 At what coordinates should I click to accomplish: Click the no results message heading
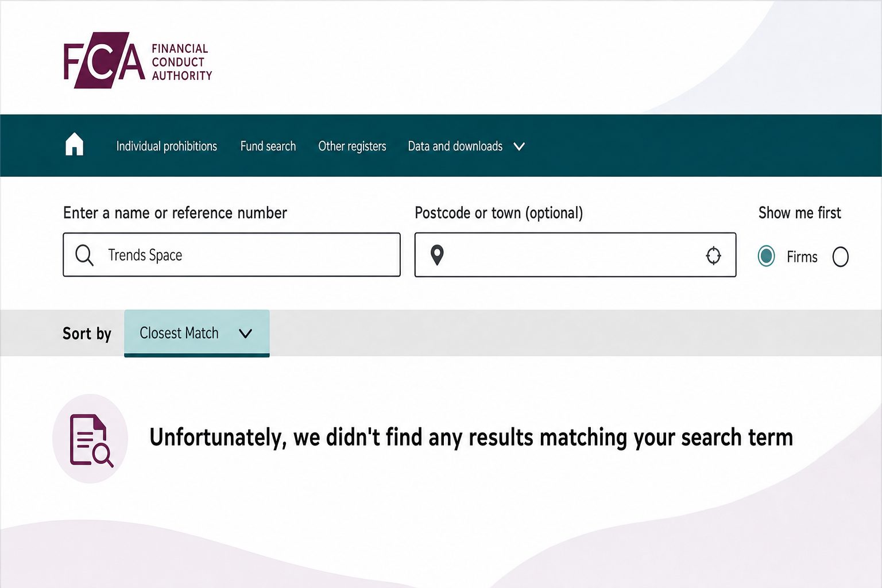tap(471, 438)
